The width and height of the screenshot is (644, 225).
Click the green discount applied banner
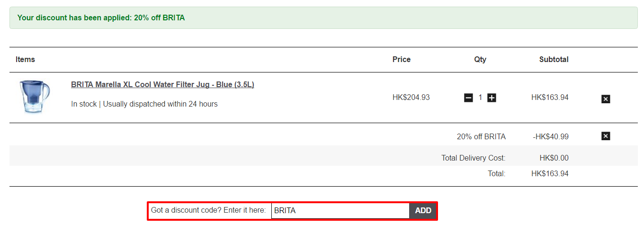coord(323,18)
